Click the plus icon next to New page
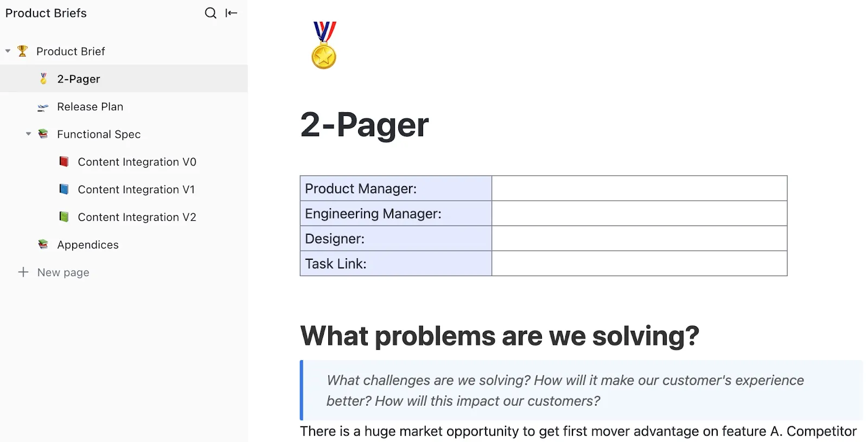 [x=23, y=272]
